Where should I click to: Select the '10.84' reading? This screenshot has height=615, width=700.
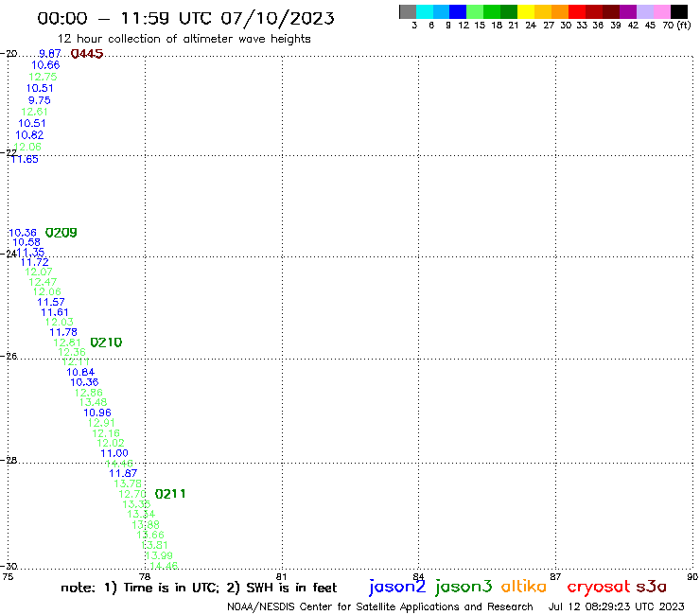(x=80, y=372)
